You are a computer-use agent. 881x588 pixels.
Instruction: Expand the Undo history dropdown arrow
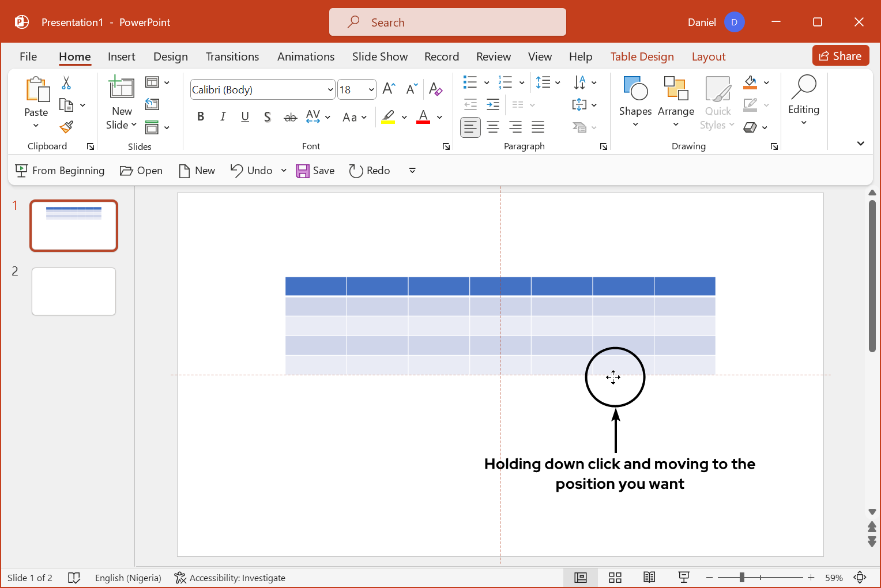(284, 171)
